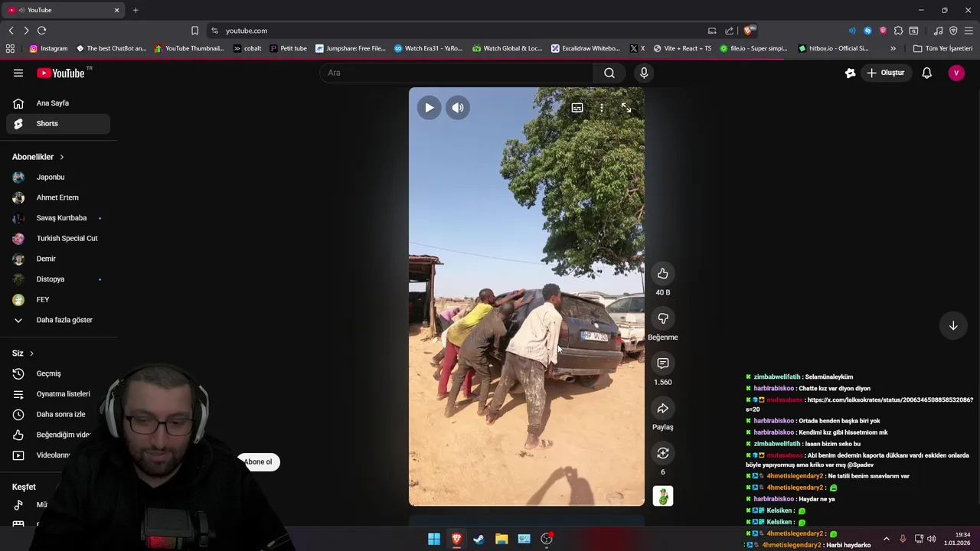Screen dimensions: 980x551
Task: Share the Short via Paylaş
Action: coord(663,409)
